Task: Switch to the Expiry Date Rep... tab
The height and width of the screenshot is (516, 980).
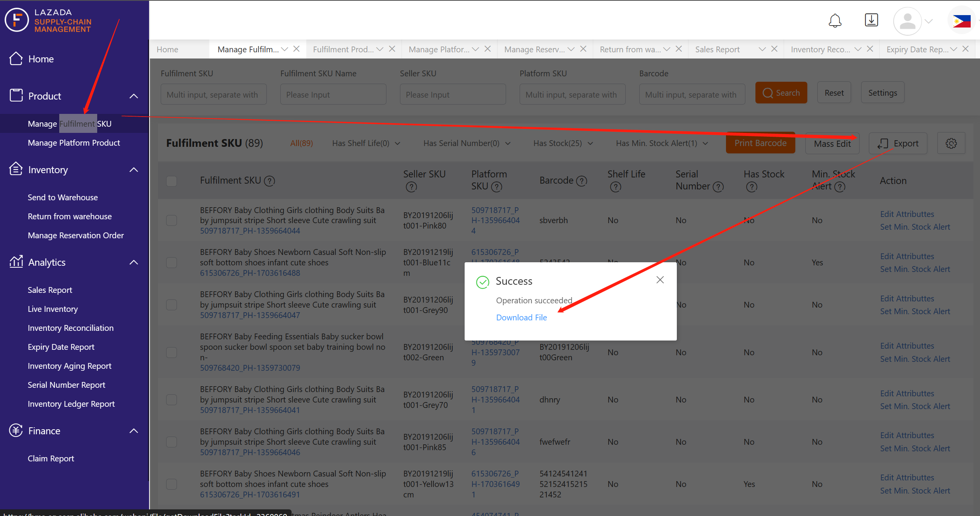Action: [x=918, y=49]
